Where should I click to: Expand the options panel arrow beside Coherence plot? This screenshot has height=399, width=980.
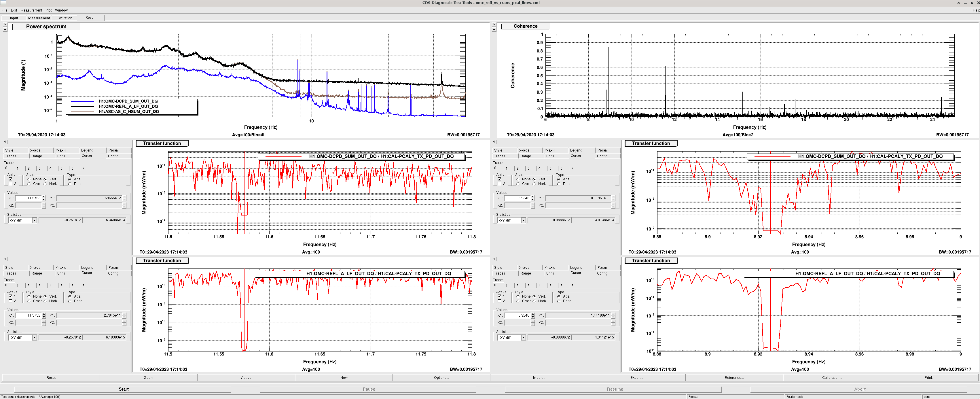(x=494, y=24)
